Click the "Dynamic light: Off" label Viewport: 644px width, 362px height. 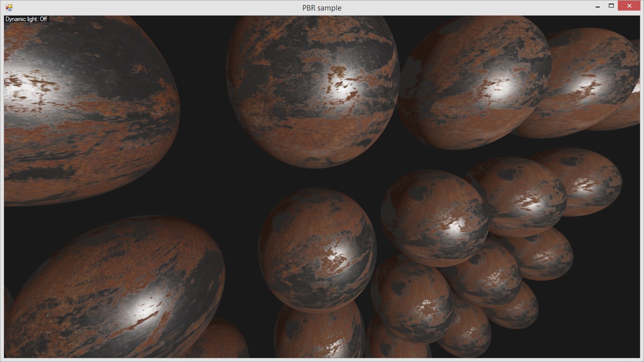pos(26,19)
